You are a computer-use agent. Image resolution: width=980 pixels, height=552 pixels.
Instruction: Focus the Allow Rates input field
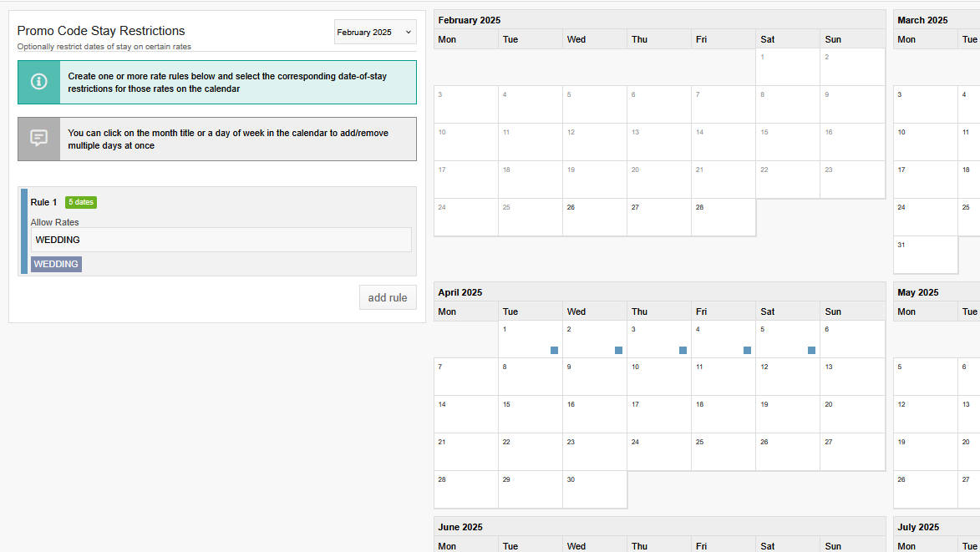pos(221,240)
